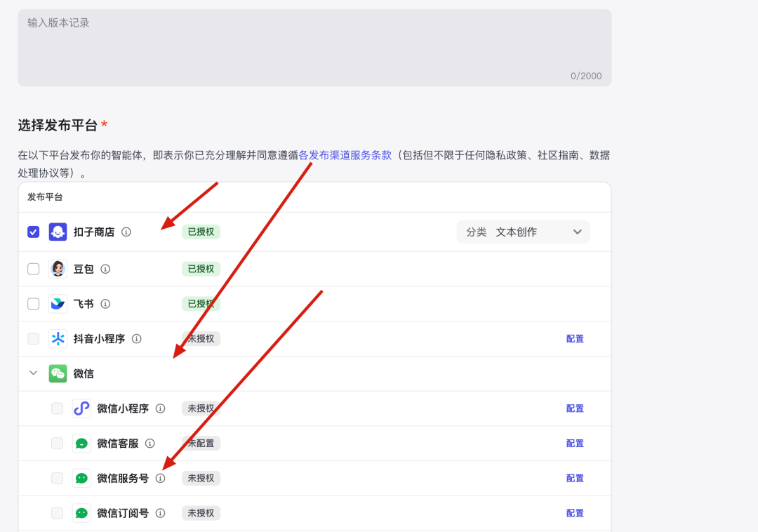The image size is (758, 532).
Task: Click 未配置 badge on 微信客服 row
Action: coord(201,443)
